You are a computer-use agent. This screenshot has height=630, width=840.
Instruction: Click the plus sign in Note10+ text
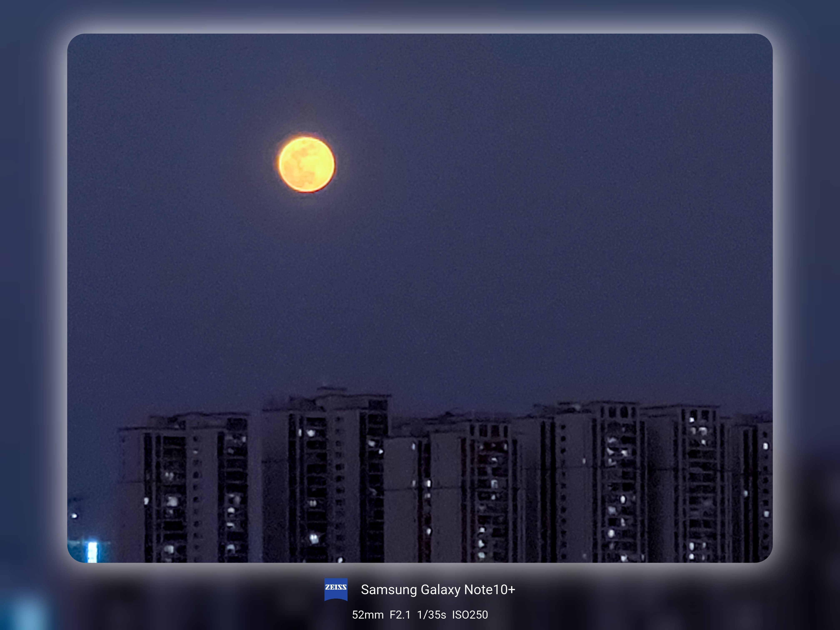(511, 589)
